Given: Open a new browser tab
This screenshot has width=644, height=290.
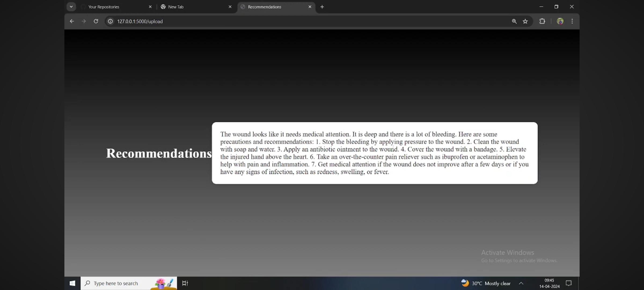Looking at the screenshot, I should pyautogui.click(x=322, y=7).
